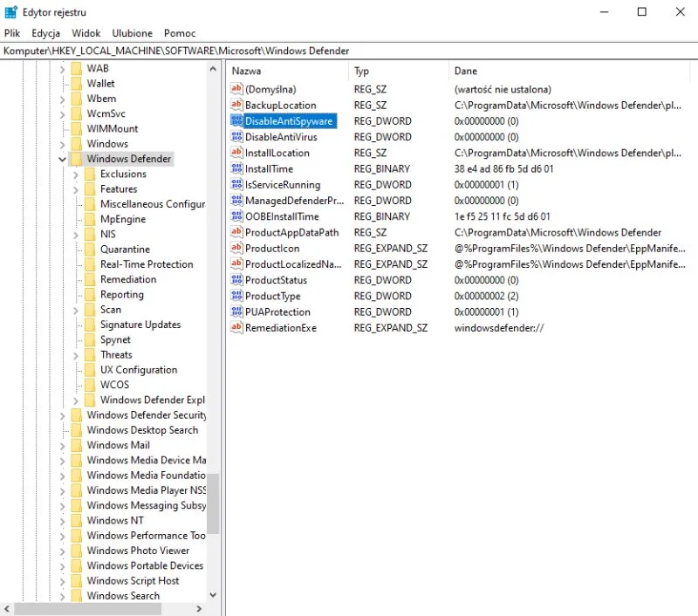Click the DisableAntiSpyware DWORD value icon

click(x=236, y=121)
